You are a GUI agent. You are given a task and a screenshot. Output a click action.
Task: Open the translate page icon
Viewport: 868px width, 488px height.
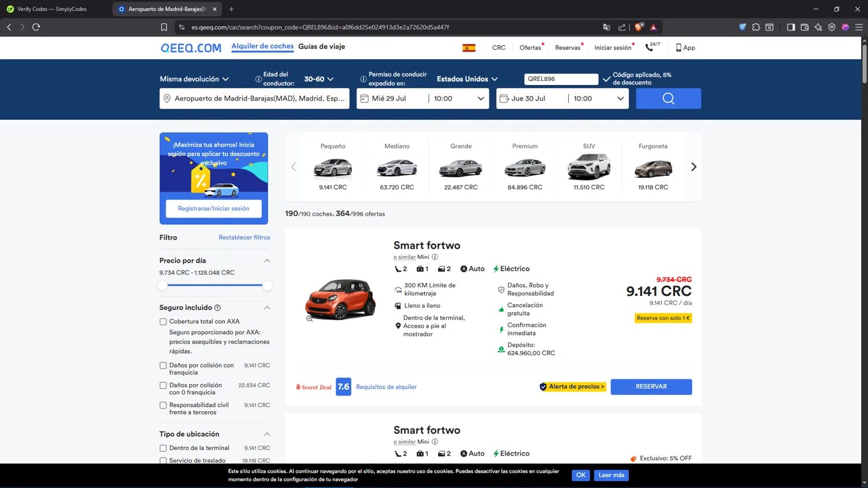click(606, 27)
